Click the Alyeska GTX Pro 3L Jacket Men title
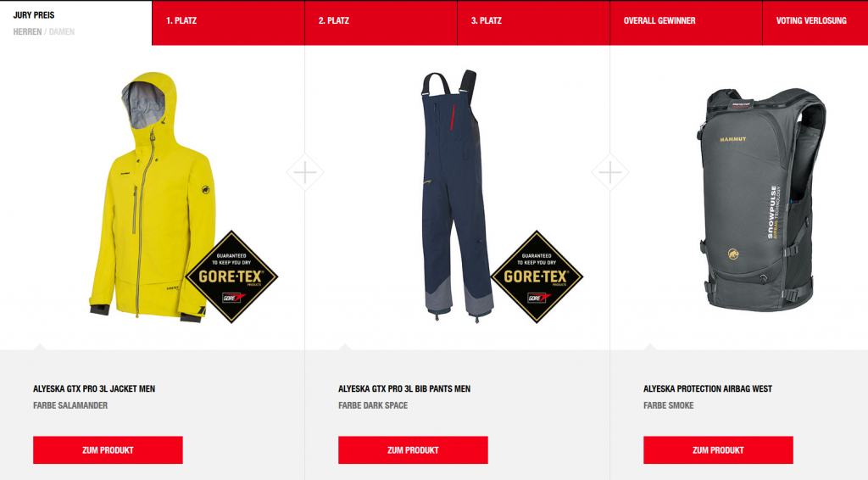Viewport: 868px width, 480px height. (94, 388)
